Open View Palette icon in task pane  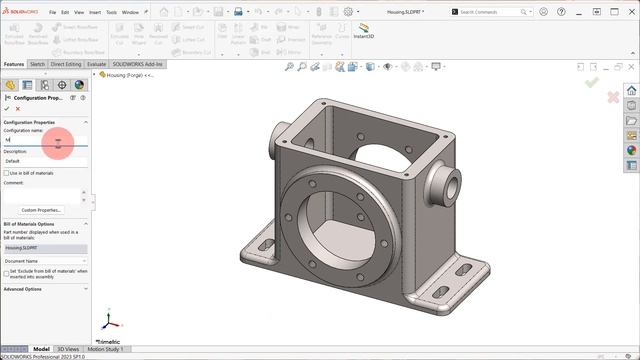(631, 136)
